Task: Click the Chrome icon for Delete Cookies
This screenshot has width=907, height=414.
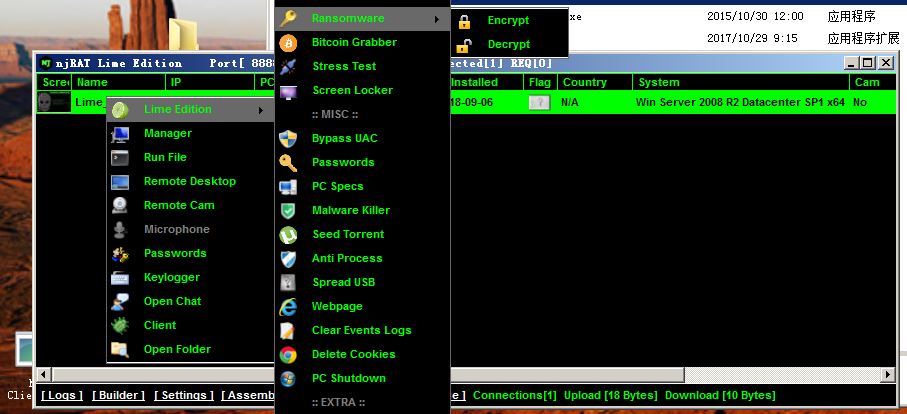Action: (x=288, y=354)
